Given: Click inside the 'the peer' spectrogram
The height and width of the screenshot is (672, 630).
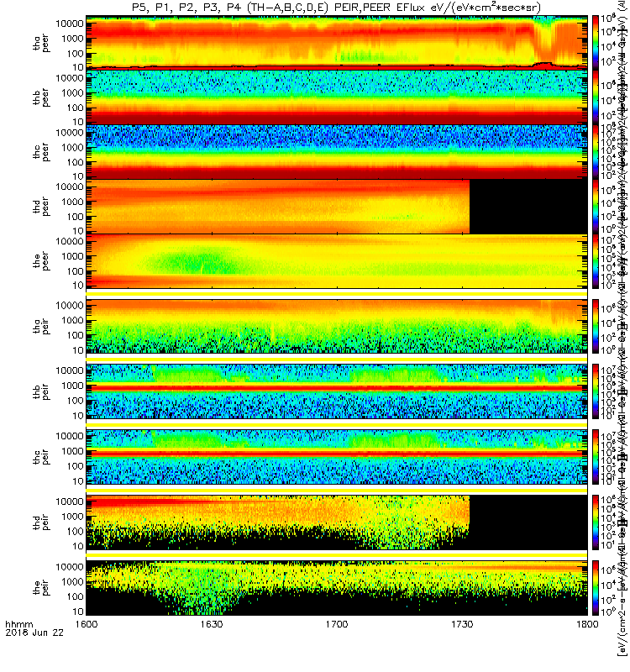Looking at the screenshot, I should pyautogui.click(x=337, y=261).
